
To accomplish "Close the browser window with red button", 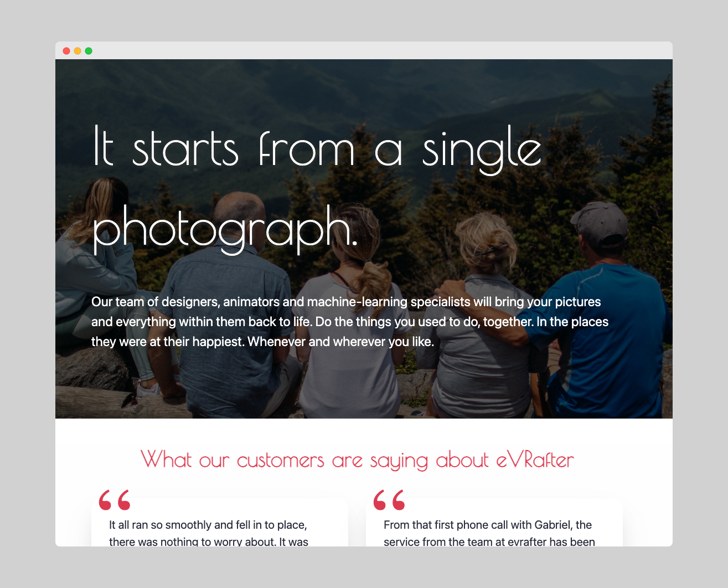I will pyautogui.click(x=66, y=51).
